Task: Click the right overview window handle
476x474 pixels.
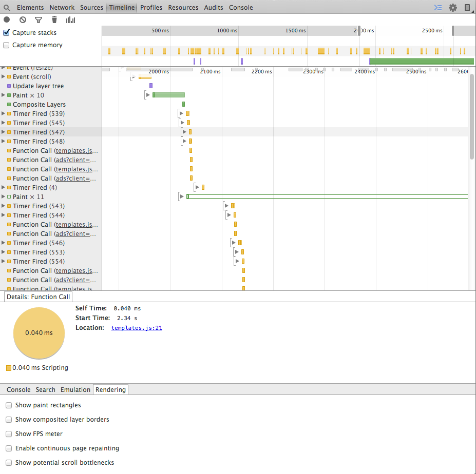Action: click(x=453, y=31)
